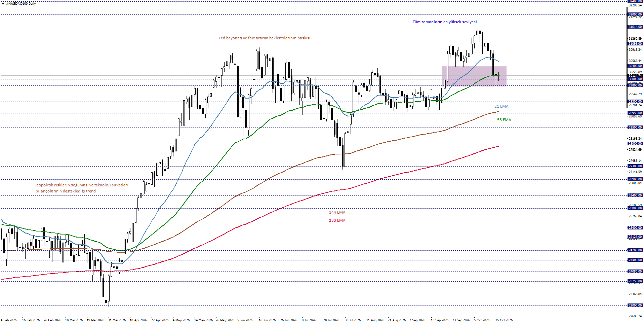Screen dimensions: 644x324
Task: Click the 15 Oct 2026 date label
Action: pyautogui.click(x=504, y=320)
